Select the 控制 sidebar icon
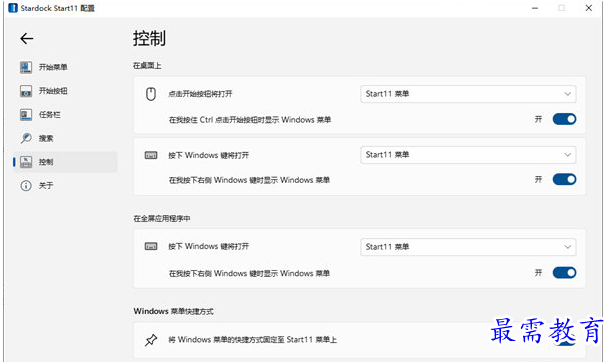Viewport: 612px width, 362px height. point(26,162)
